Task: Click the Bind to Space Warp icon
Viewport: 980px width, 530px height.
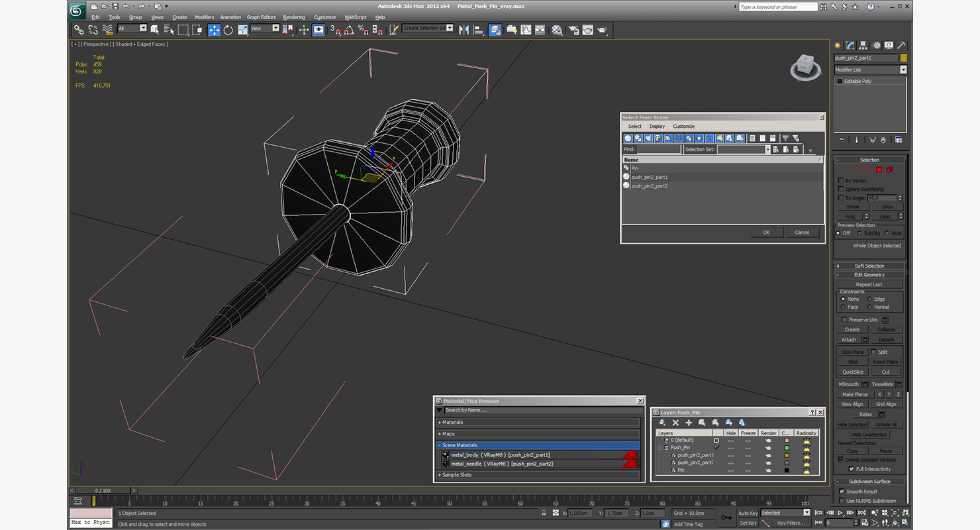Action: point(107,30)
